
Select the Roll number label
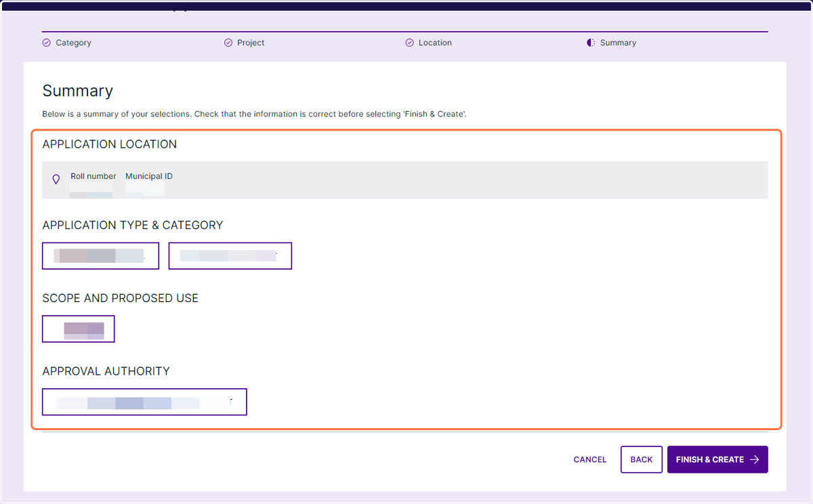(x=93, y=176)
